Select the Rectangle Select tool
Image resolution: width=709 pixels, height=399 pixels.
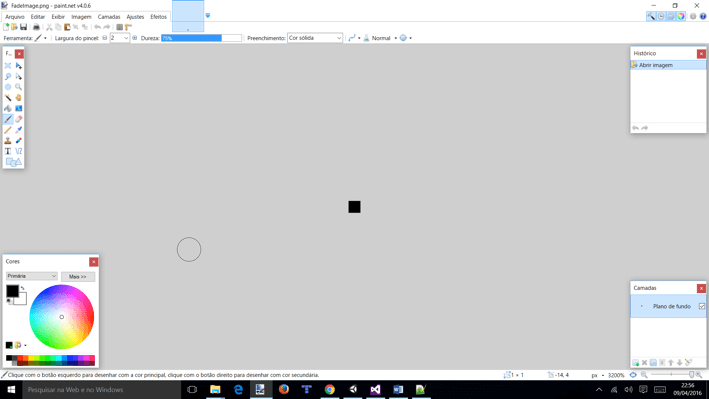click(8, 66)
